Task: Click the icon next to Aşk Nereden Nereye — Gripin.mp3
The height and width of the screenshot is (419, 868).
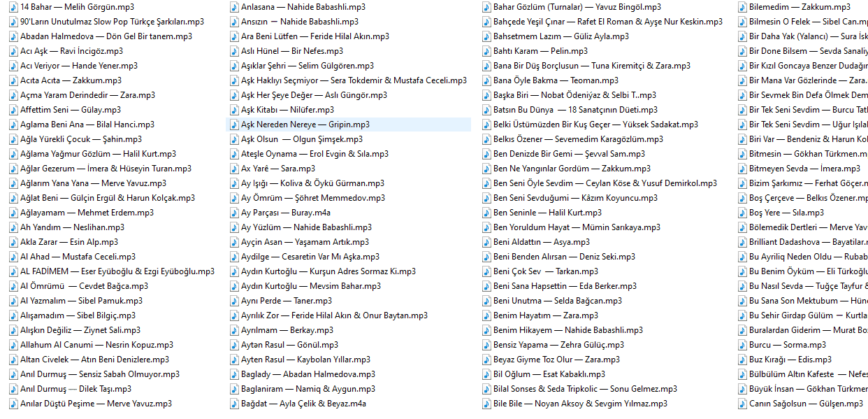Action: [x=234, y=125]
